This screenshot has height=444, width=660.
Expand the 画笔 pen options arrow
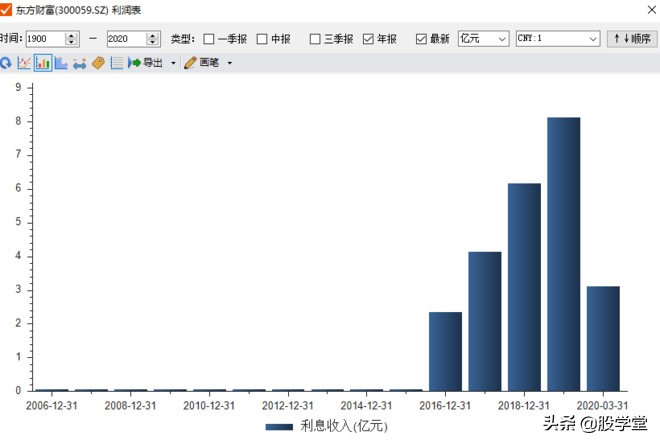point(229,64)
